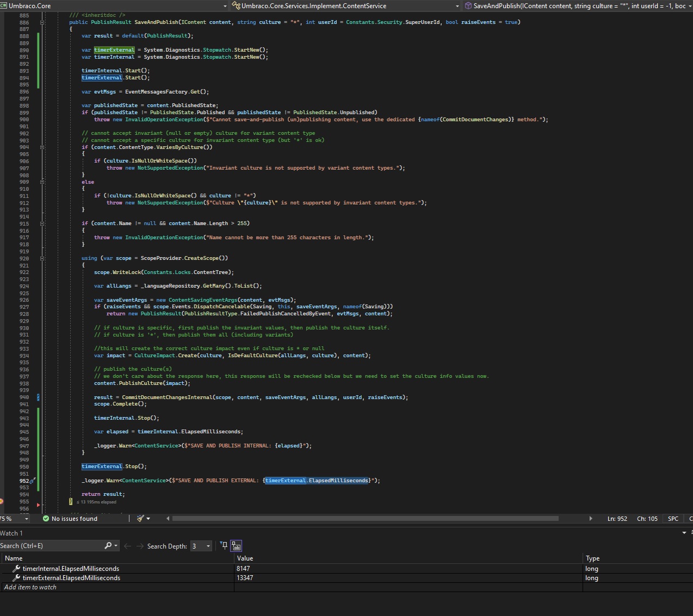The width and height of the screenshot is (693, 616).
Task: Toggle the text visualizer icon in Watch toolbar
Action: 236,546
